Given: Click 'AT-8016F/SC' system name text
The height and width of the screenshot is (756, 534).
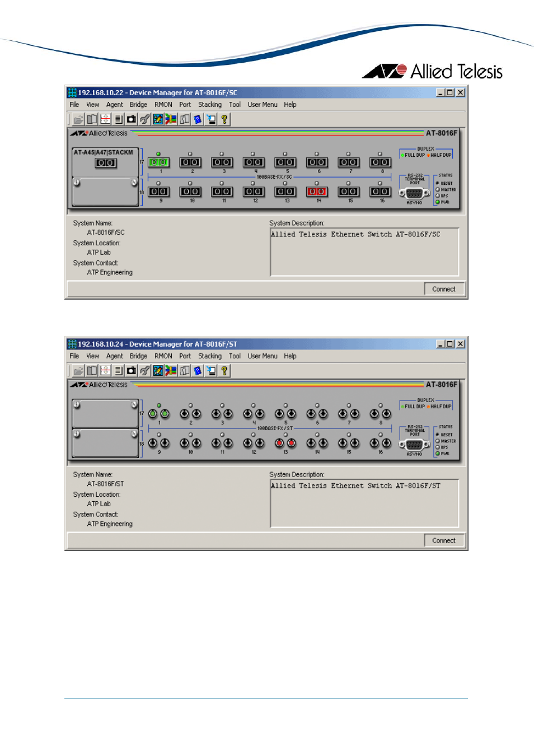Looking at the screenshot, I should (106, 232).
